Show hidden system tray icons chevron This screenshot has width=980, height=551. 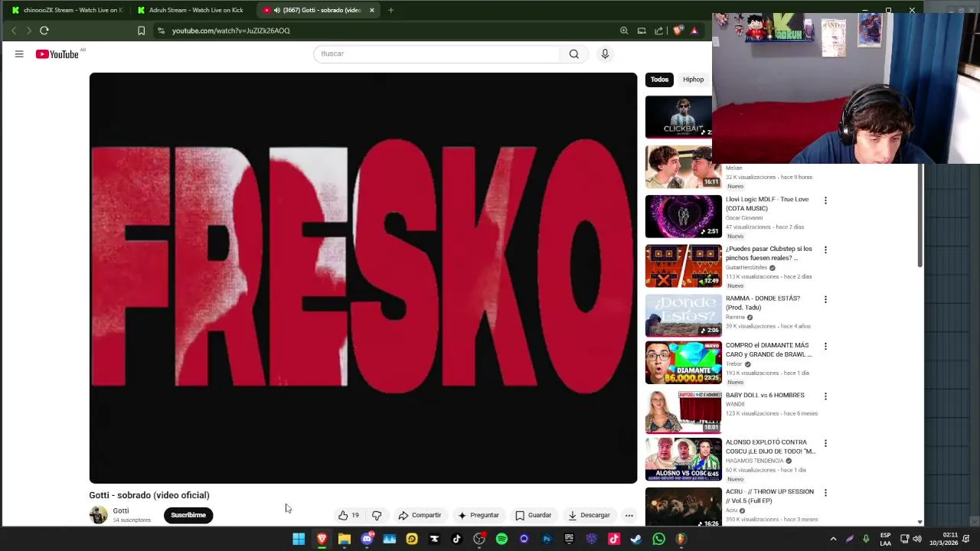click(833, 539)
